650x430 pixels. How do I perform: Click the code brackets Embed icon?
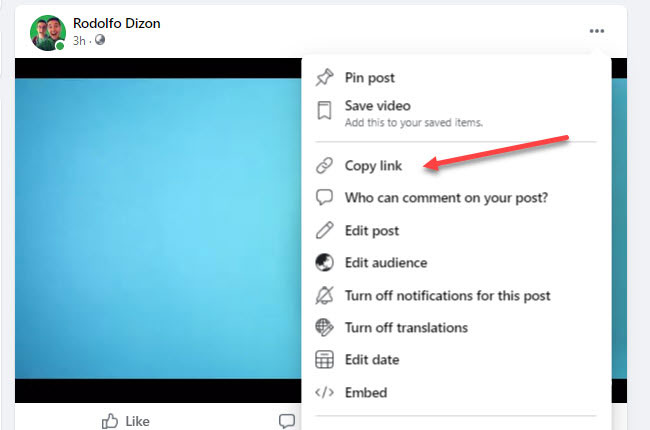point(324,392)
